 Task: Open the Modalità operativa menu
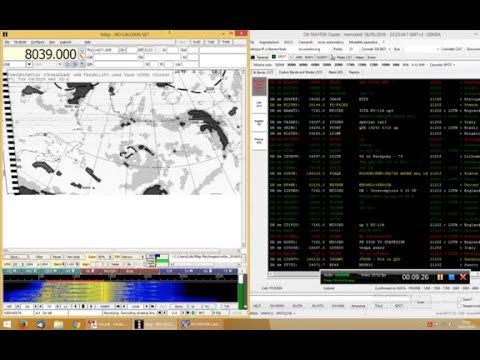click(363, 42)
